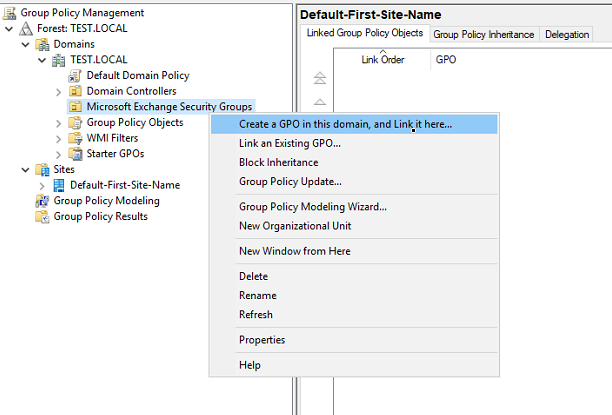Expand the Default-First-Site-Name node
Screen dimensions: 612x415
pos(42,186)
